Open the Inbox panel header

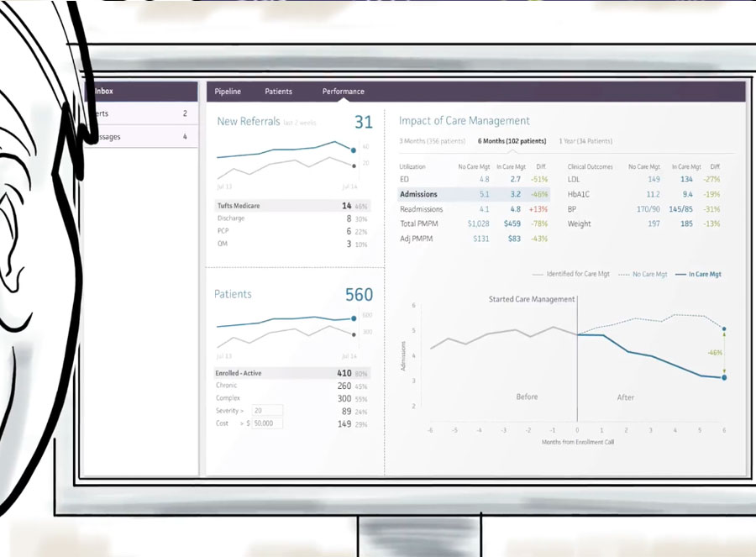click(105, 92)
